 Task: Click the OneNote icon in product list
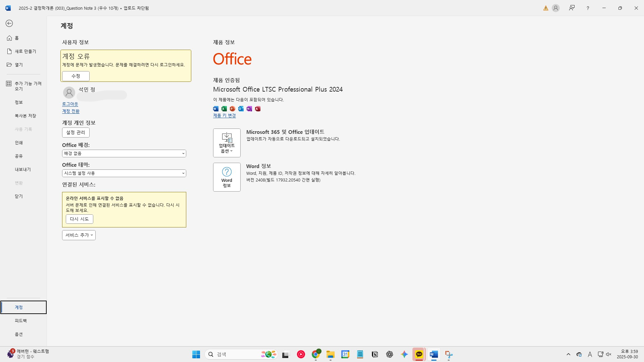tap(249, 109)
